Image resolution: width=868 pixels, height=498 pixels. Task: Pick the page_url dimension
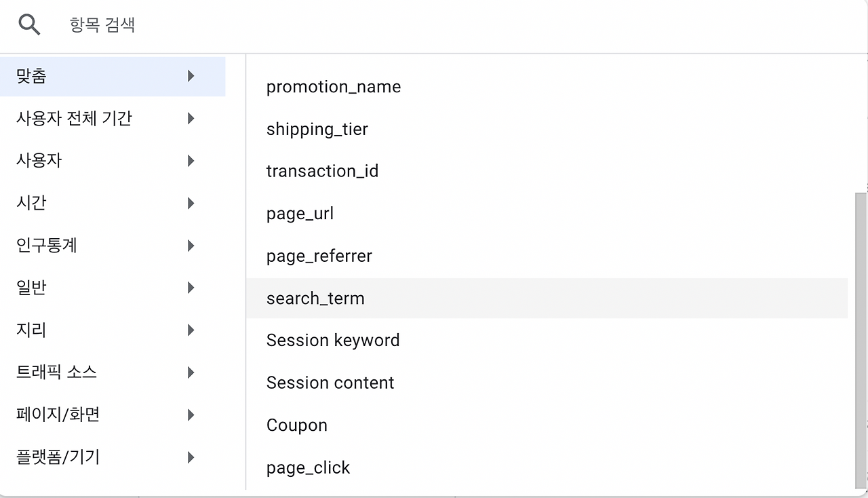[300, 214]
